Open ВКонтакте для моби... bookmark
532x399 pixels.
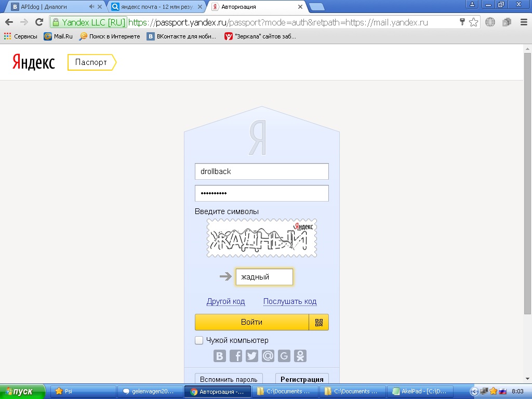[181, 36]
